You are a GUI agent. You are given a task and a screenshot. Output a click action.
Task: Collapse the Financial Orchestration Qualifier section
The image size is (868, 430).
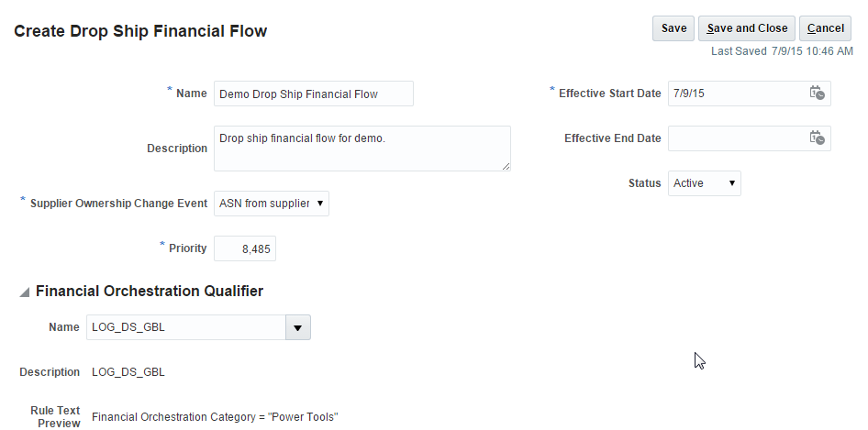[x=25, y=292]
